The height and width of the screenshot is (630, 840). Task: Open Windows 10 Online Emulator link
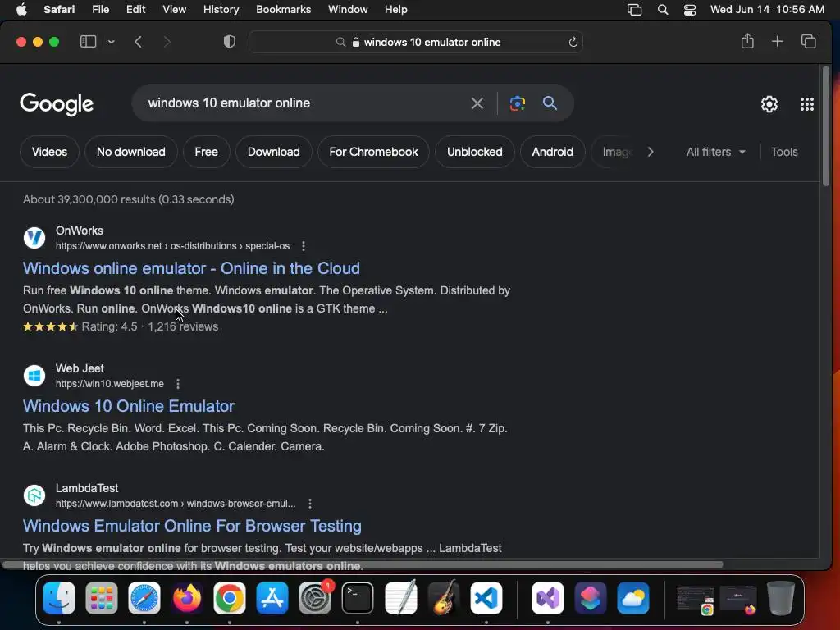(129, 406)
